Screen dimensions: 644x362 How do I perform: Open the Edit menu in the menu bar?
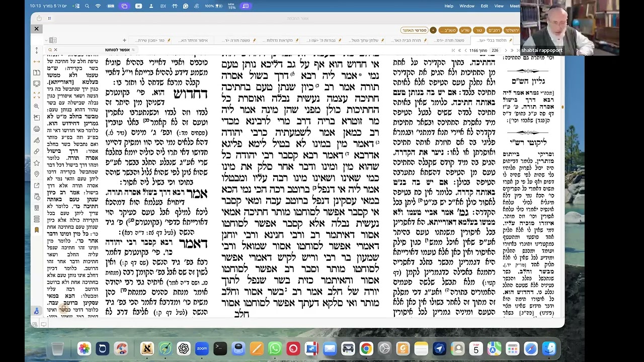click(485, 6)
